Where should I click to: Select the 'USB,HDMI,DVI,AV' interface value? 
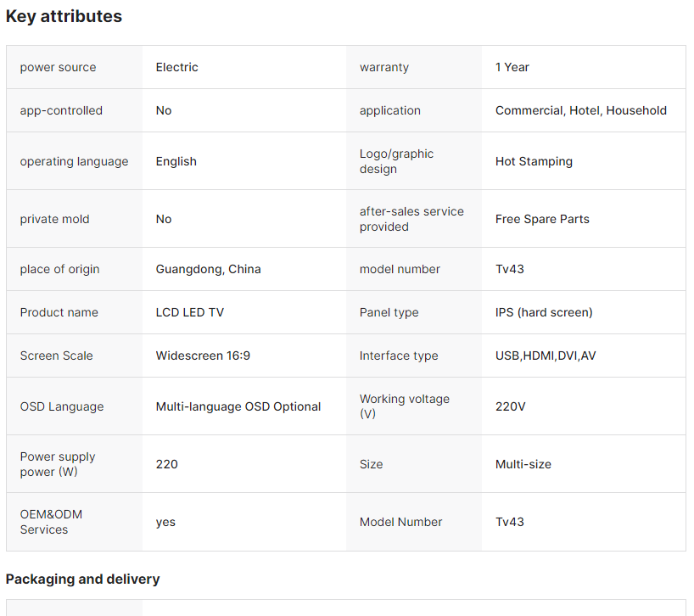(545, 356)
